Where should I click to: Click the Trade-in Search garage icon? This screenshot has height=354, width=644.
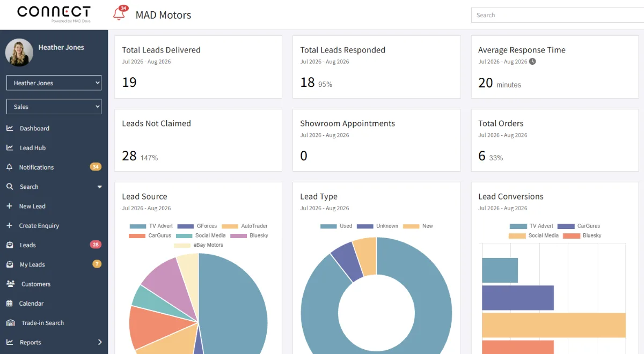point(10,323)
